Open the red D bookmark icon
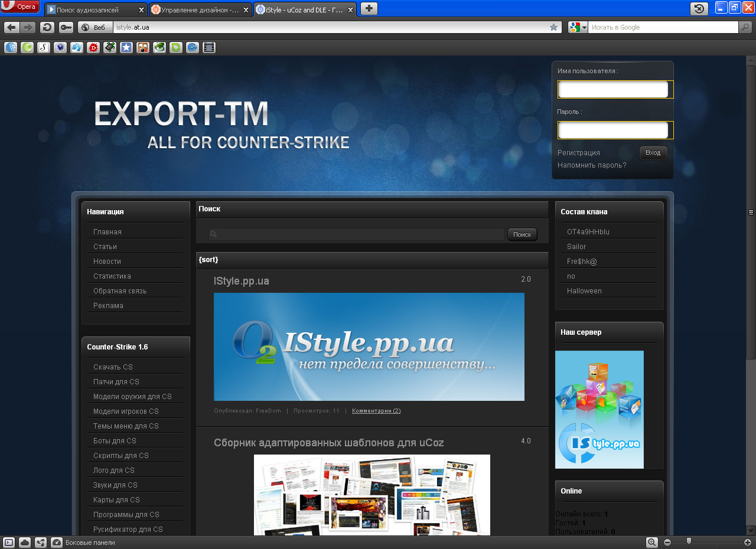 [93, 48]
